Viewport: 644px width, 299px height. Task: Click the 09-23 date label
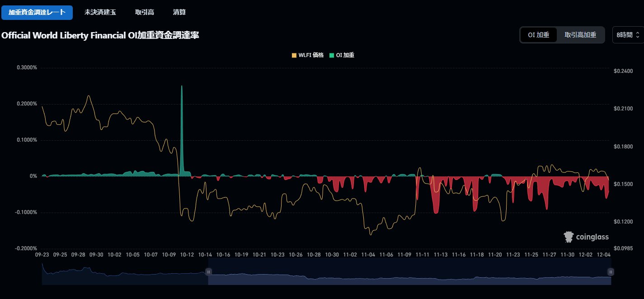[42, 255]
